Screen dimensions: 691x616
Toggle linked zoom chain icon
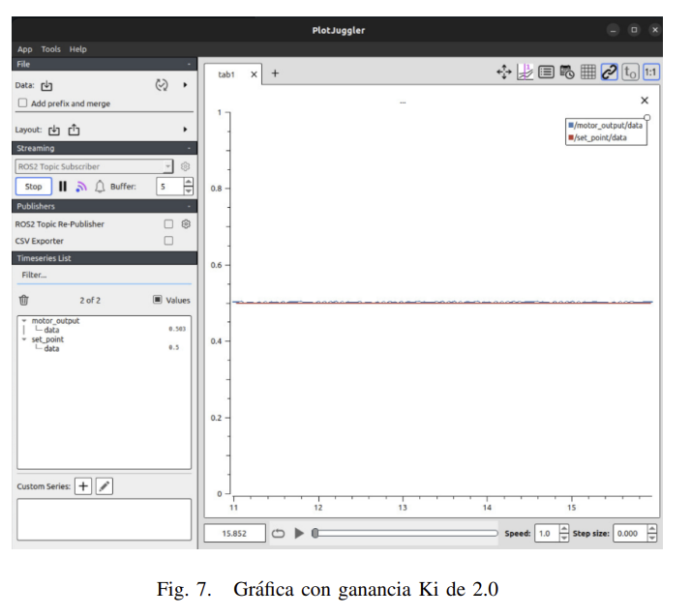click(609, 72)
